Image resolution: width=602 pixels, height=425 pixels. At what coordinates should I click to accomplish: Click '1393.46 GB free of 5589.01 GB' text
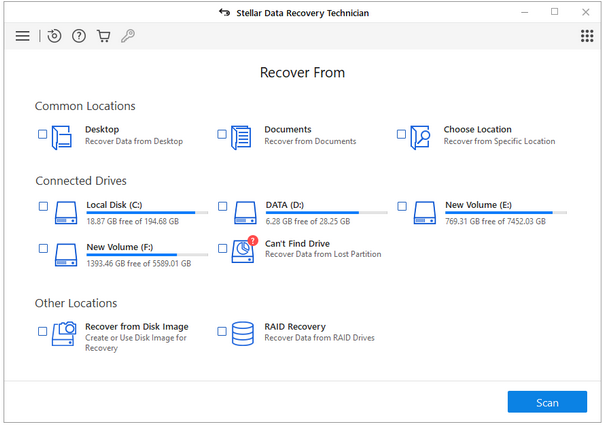139,263
